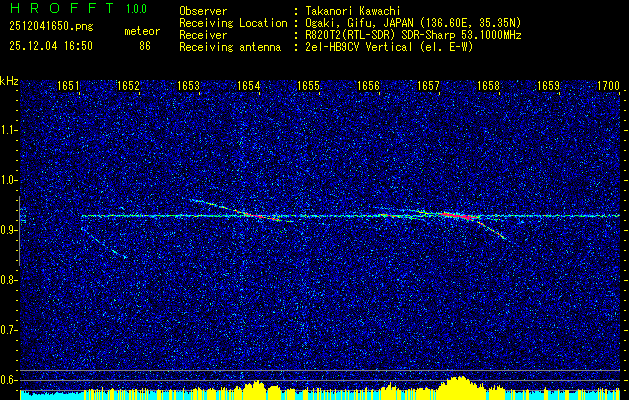
Task: Click time marker 1652
Action: 128,85
